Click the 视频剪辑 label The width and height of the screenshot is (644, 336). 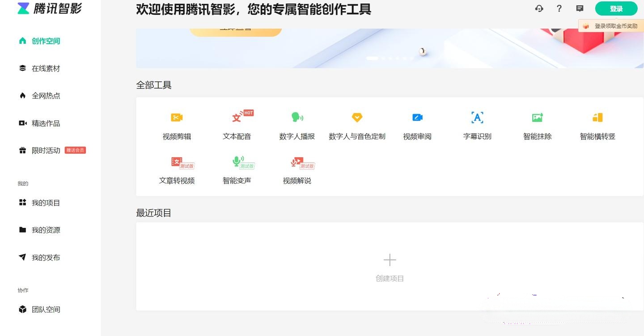[x=177, y=137]
